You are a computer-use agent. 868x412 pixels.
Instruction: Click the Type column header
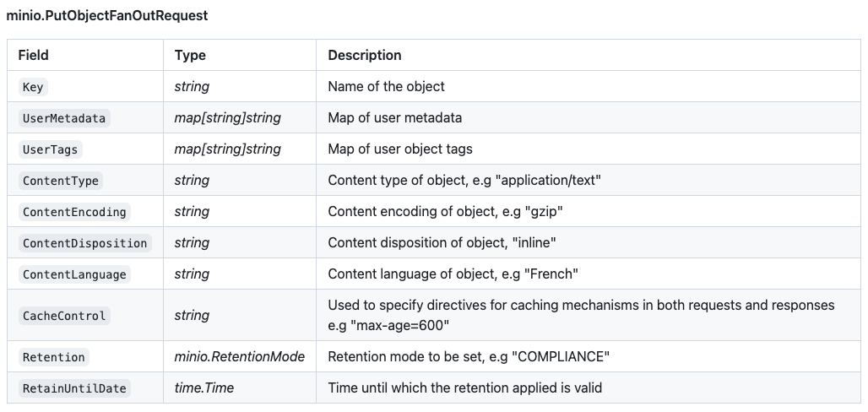pos(190,55)
